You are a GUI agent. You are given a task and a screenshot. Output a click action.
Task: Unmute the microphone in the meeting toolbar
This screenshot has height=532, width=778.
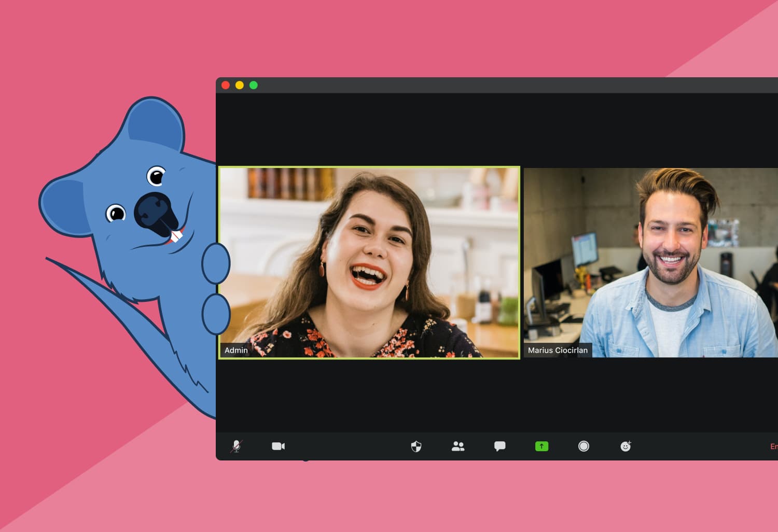[236, 446]
